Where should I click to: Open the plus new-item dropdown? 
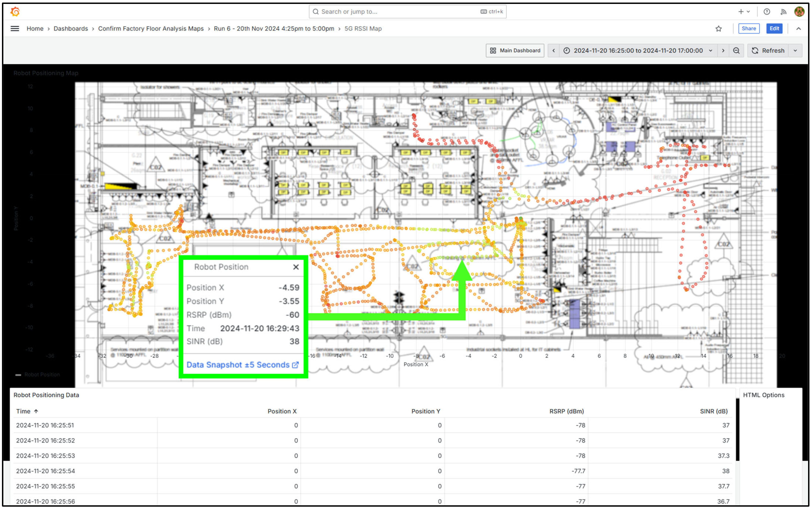(x=744, y=12)
